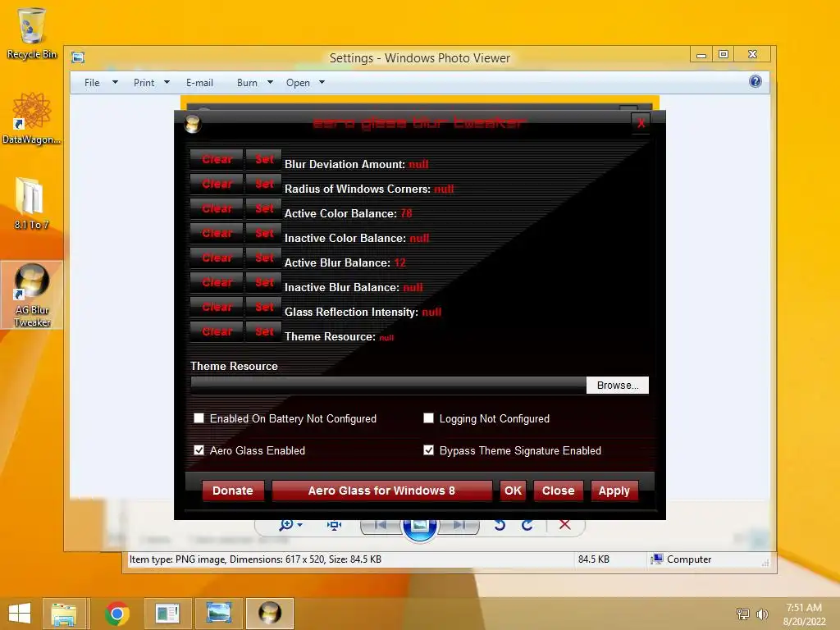Clear Active Blur Balance value
This screenshot has height=630, width=840.
click(x=217, y=258)
